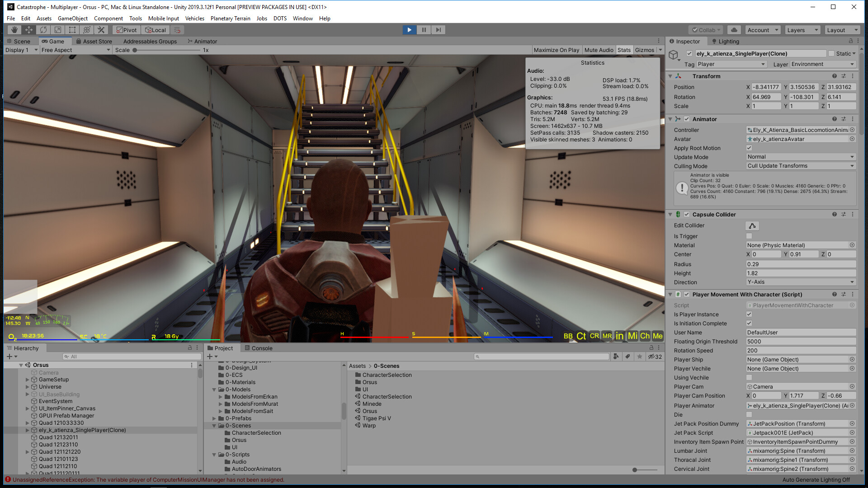868x488 pixels.
Task: Open the GameObject menu
Action: [x=72, y=19]
